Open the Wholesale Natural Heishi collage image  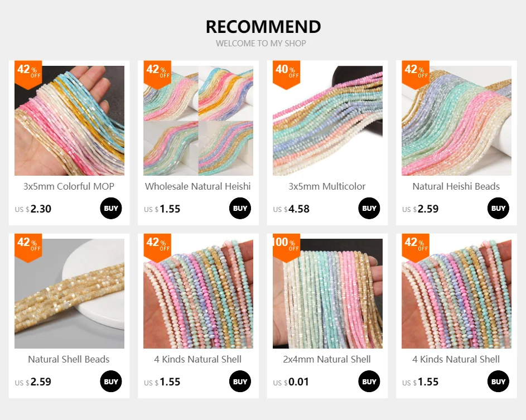198,120
